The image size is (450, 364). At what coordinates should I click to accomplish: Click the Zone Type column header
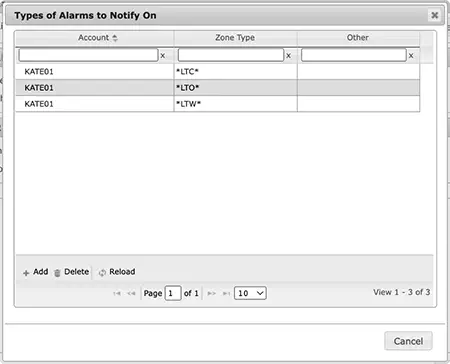point(235,38)
